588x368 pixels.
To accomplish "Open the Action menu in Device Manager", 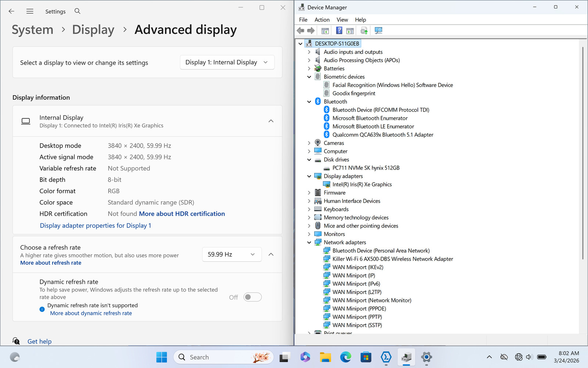I will click(322, 20).
